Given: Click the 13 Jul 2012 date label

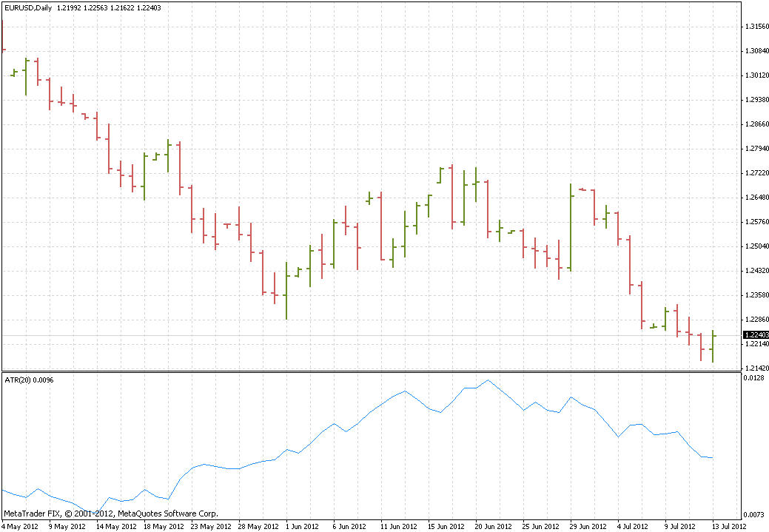Looking at the screenshot, I should point(729,527).
